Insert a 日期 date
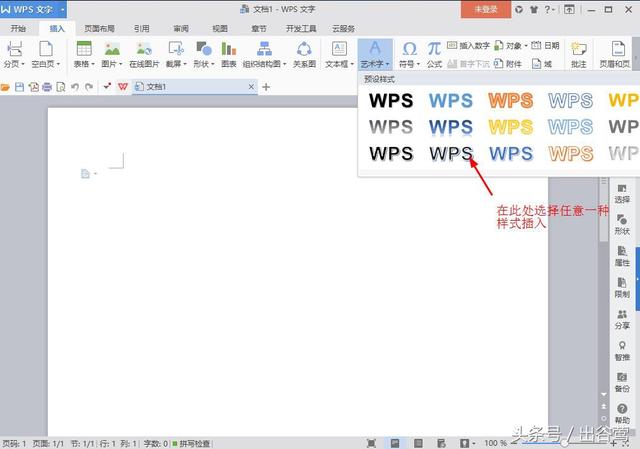Viewport: 640px width, 449px height. (x=545, y=46)
